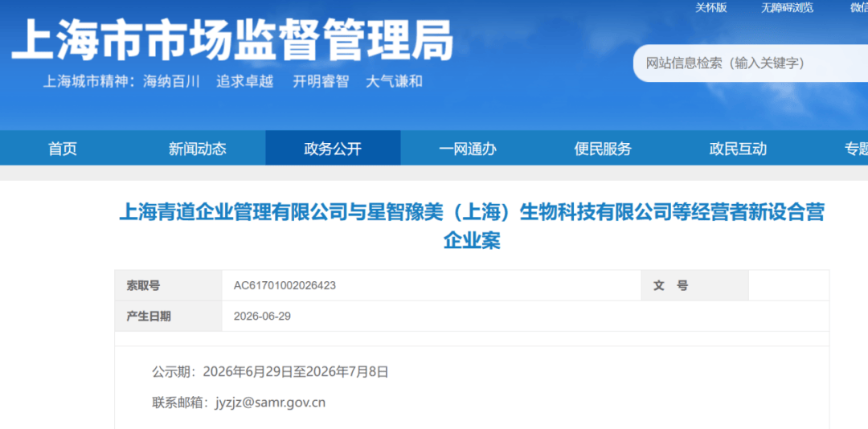Click the 文 号 label cell
Screen dimensions: 868x429
click(x=695, y=286)
